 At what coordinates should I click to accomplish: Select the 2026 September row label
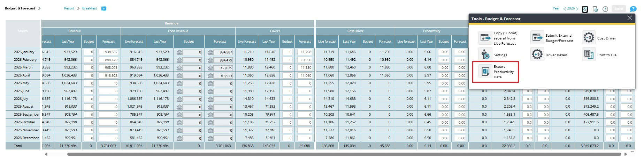26,115
